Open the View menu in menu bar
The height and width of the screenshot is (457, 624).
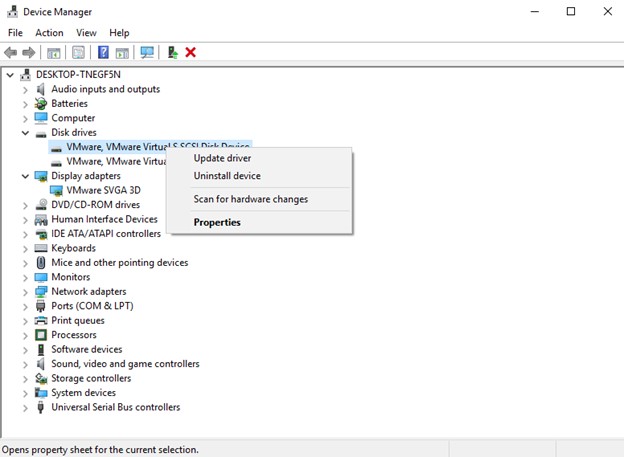pyautogui.click(x=86, y=33)
